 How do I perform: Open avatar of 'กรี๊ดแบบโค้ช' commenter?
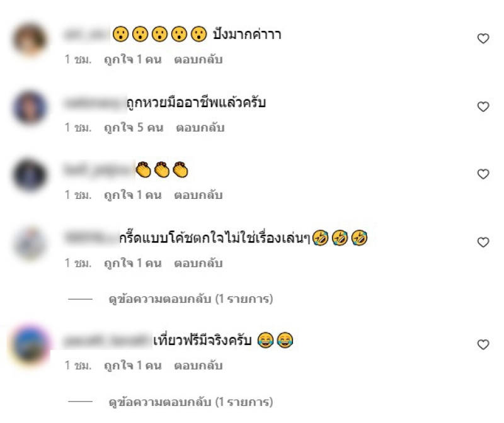pyautogui.click(x=30, y=243)
